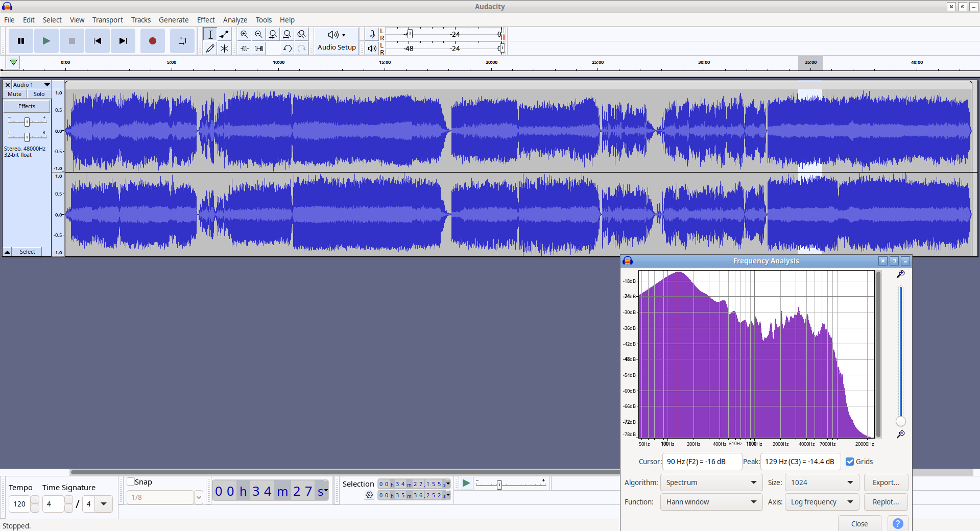This screenshot has width=980, height=531.
Task: Mute the Audio 1 track
Action: coord(15,94)
